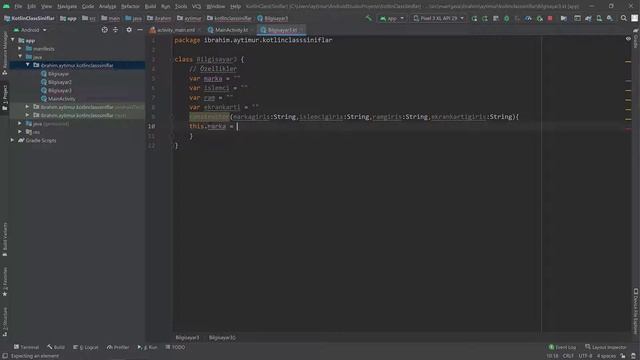This screenshot has height=360, width=640.
Task: Open the Window menu
Action: coord(216,6)
